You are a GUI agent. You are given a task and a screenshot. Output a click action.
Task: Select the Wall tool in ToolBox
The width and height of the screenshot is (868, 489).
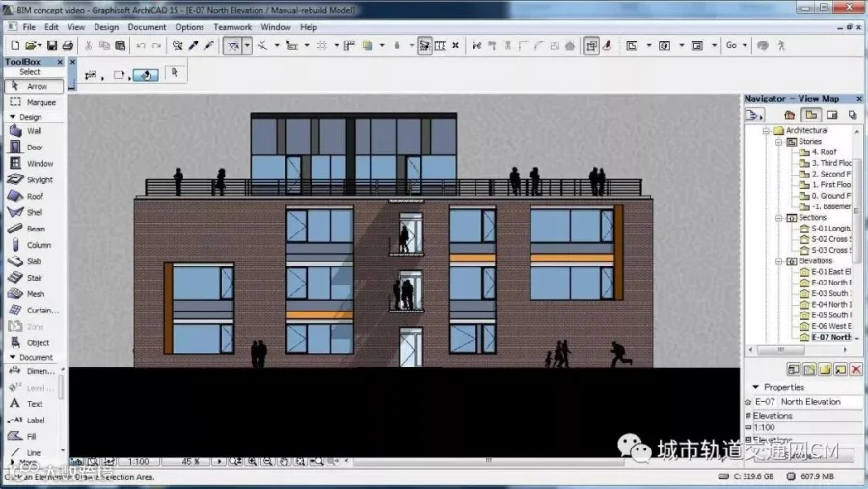(33, 131)
